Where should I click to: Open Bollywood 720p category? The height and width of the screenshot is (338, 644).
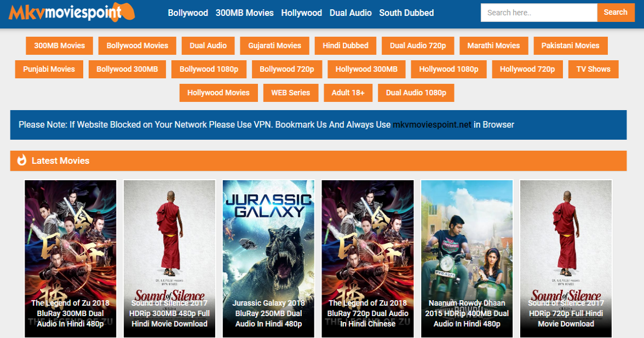pos(287,69)
